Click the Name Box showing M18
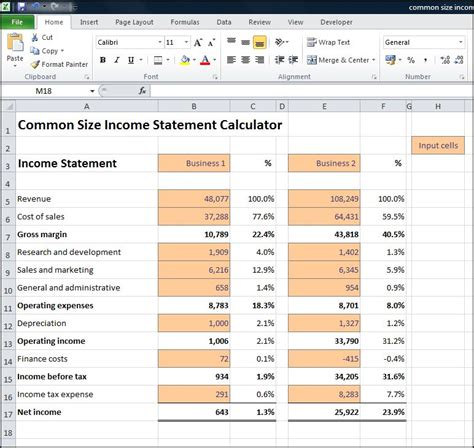The width and height of the screenshot is (474, 448). 44,91
